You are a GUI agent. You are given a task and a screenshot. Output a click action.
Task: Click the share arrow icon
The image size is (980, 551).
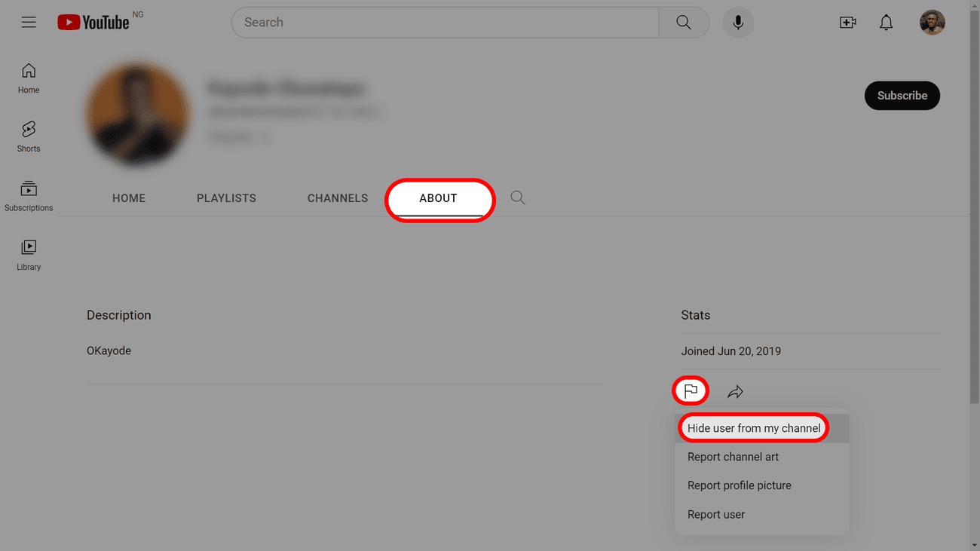(x=735, y=392)
